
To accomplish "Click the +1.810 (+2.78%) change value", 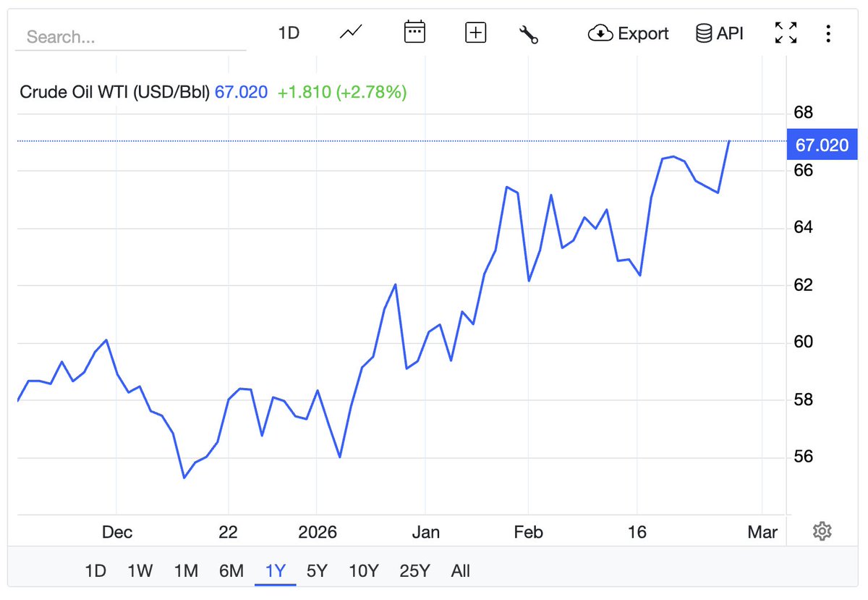I will point(342,93).
